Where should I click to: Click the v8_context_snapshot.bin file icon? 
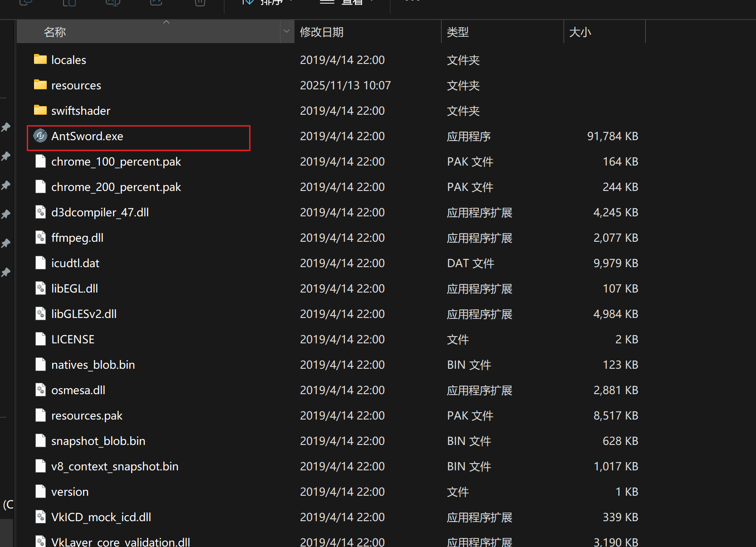[x=40, y=466]
